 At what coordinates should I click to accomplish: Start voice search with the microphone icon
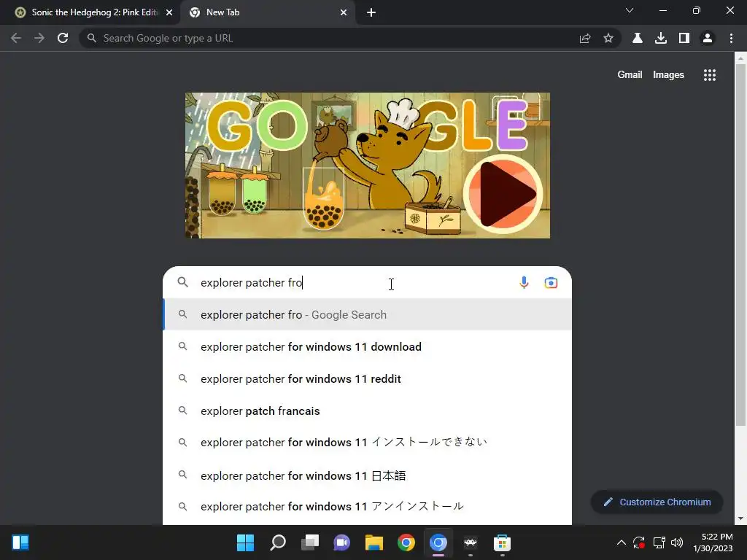524,282
